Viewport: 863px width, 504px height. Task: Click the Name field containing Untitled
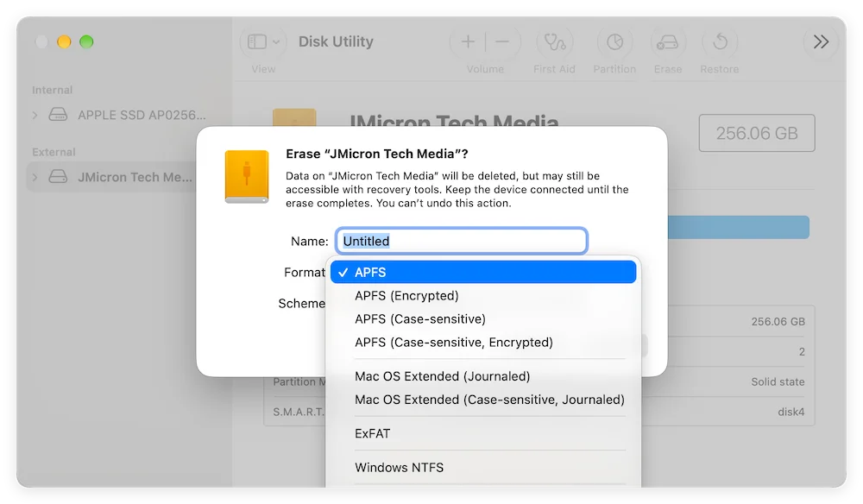pyautogui.click(x=461, y=241)
